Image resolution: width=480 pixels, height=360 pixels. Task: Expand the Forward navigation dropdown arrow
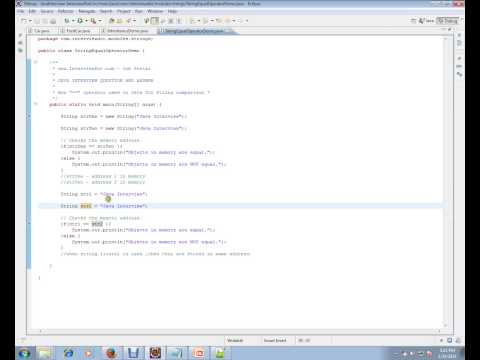[x=247, y=21]
